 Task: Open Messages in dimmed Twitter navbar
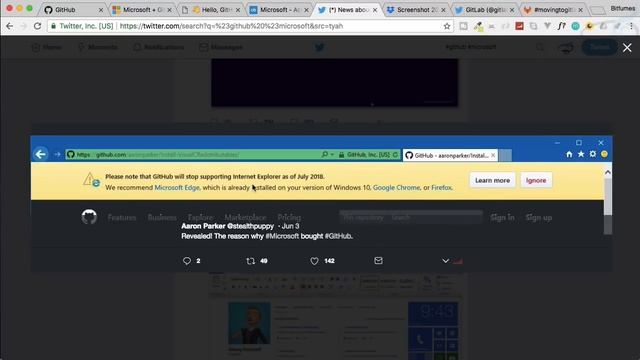pos(221,47)
